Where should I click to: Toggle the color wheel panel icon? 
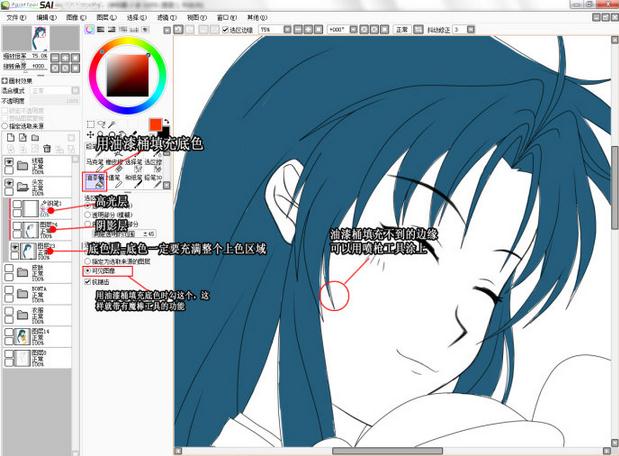click(90, 29)
